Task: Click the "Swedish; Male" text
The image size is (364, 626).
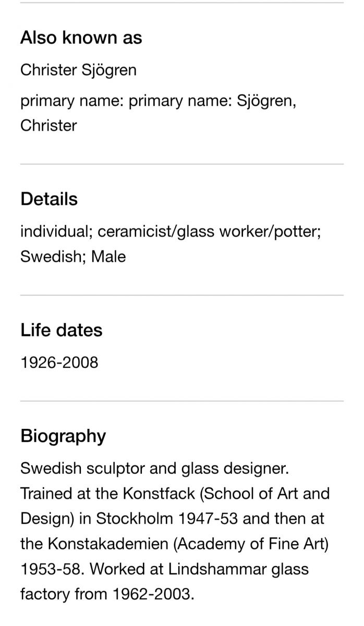Action: point(73,257)
